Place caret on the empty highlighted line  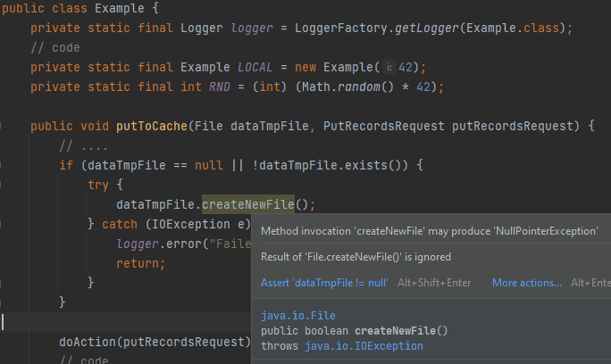[125, 322]
